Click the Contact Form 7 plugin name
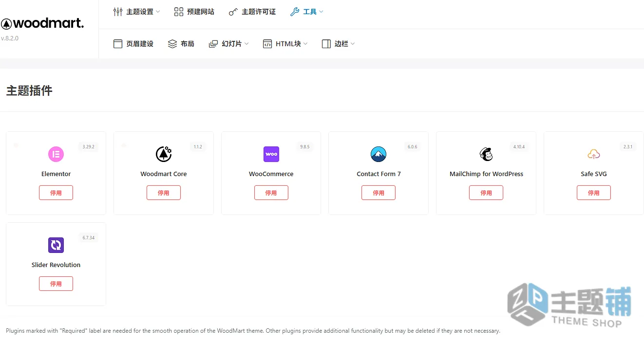The width and height of the screenshot is (644, 341). point(379,174)
